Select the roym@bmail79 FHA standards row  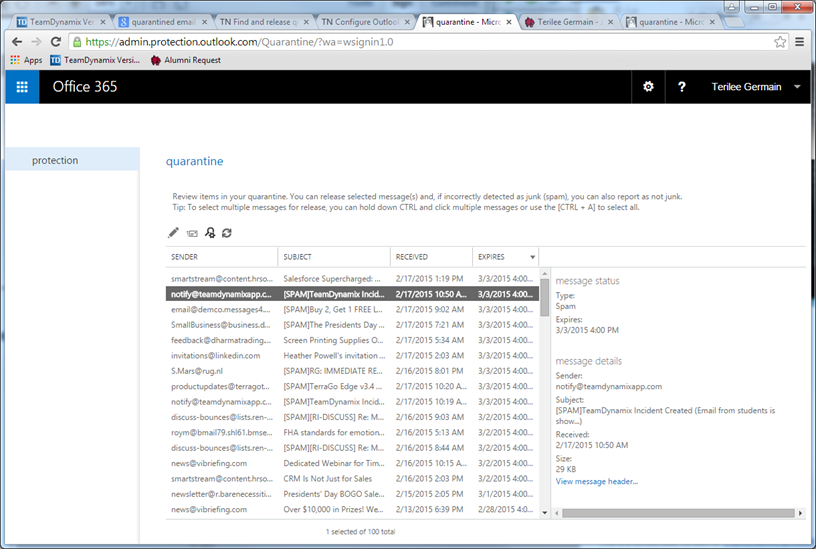tap(352, 432)
